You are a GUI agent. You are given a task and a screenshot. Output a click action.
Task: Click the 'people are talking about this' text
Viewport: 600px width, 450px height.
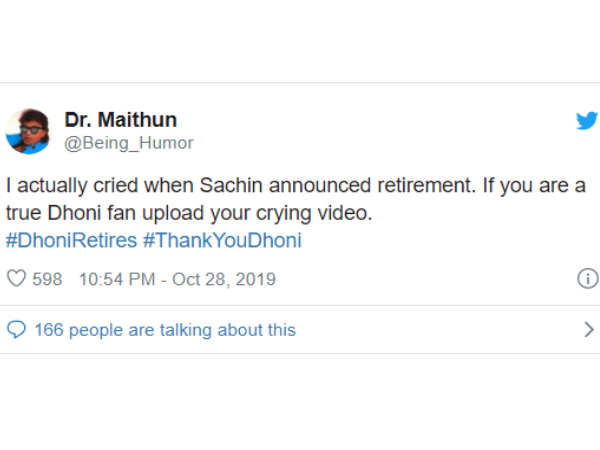(x=181, y=329)
